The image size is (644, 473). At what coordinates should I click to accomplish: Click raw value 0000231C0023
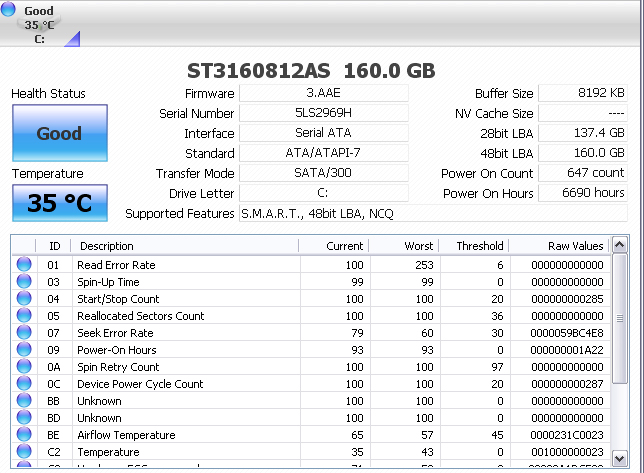[567, 435]
